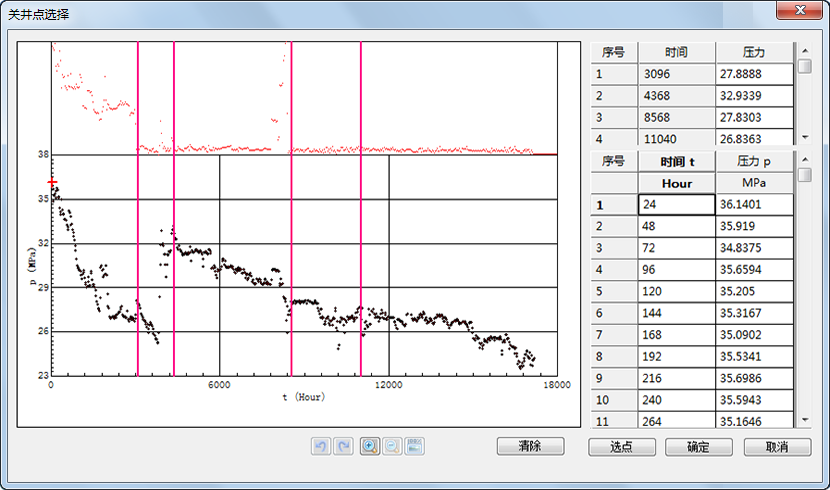830x490 pixels.
Task: Select the shut-in time cell 3096
Action: [x=676, y=74]
